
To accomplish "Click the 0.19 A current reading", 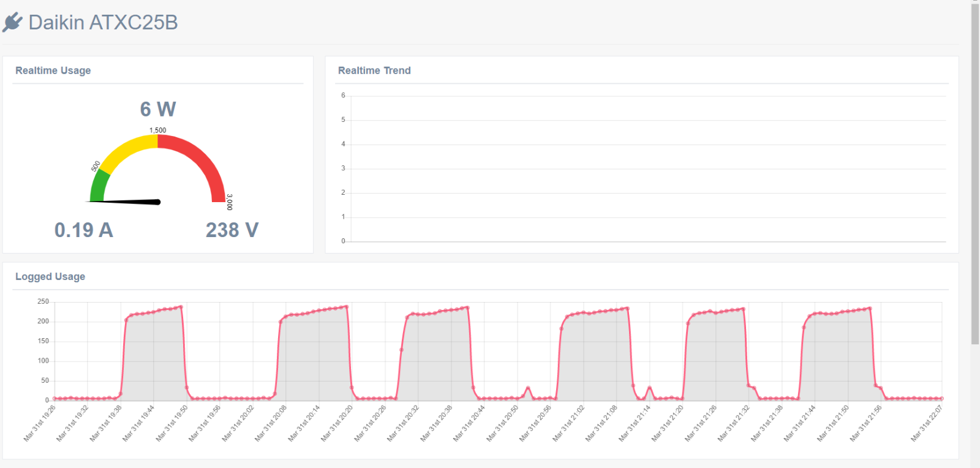I will (x=84, y=230).
